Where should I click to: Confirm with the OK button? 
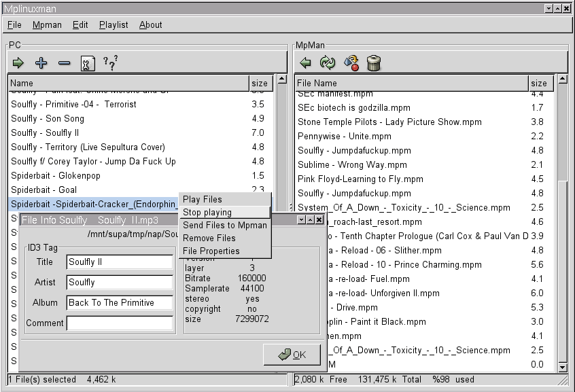pos(291,354)
